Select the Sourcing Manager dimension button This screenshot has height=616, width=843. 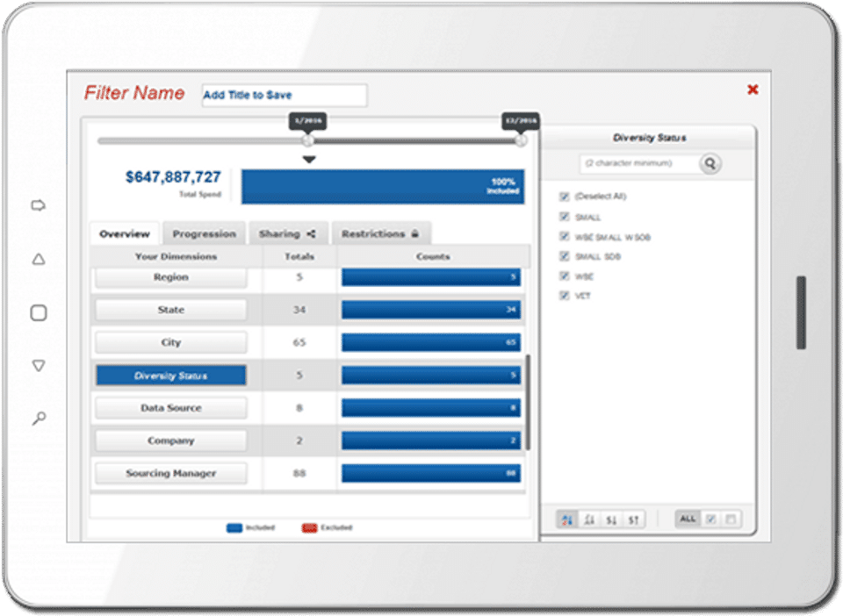point(171,474)
